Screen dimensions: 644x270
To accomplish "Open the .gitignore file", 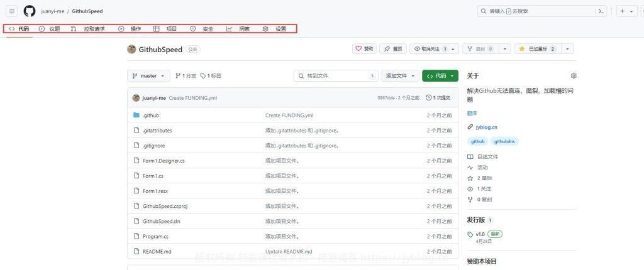I will point(153,146).
